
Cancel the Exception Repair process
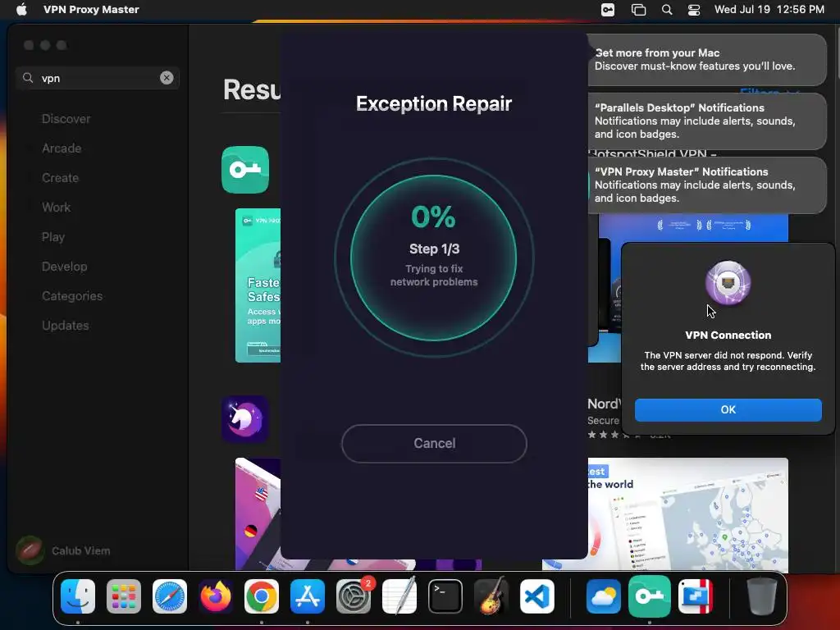434,444
